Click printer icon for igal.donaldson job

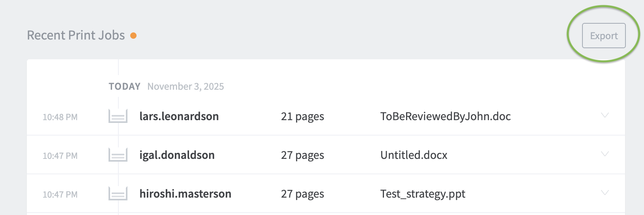point(118,155)
